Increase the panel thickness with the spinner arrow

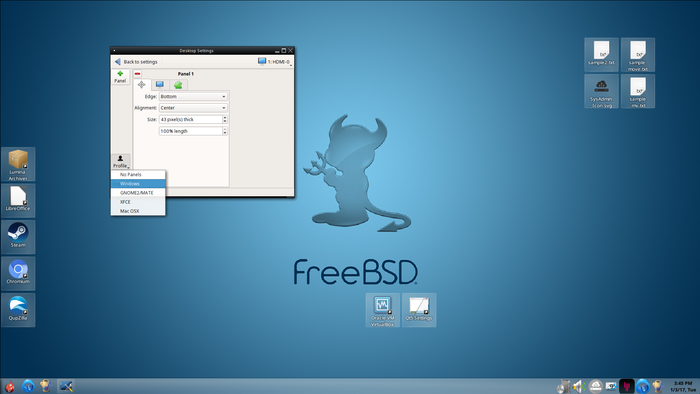pos(225,117)
